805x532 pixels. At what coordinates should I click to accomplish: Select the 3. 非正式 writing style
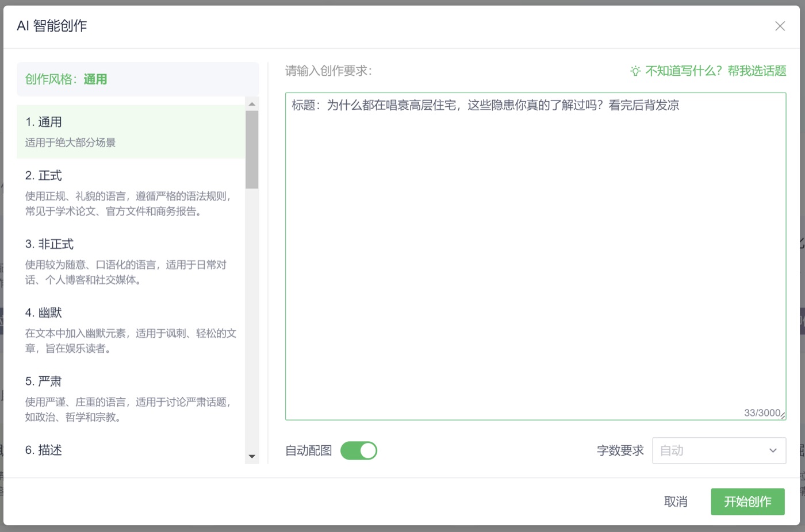(131, 261)
